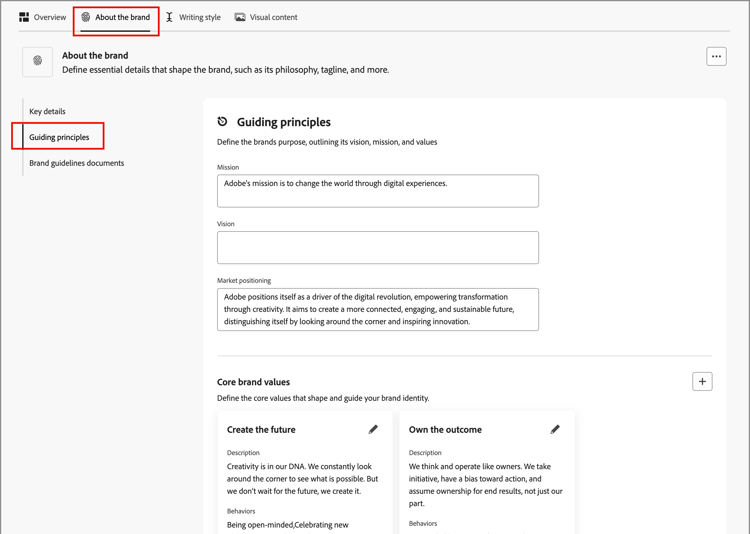Click the Own the outcome card title
This screenshot has width=750, height=534.
point(445,430)
